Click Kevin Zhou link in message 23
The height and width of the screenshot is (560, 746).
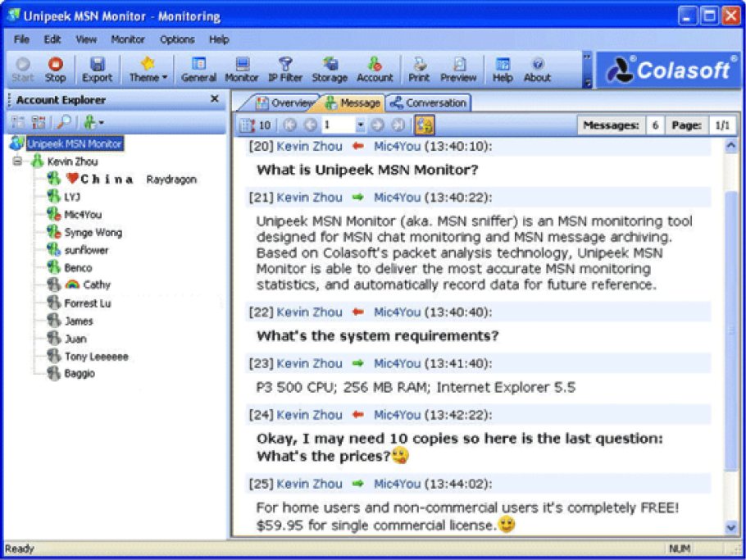click(309, 363)
